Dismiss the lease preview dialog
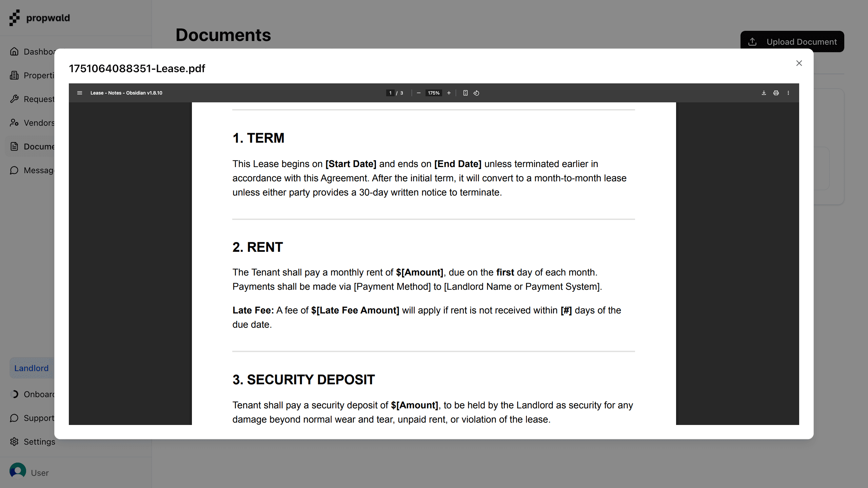The height and width of the screenshot is (488, 868). point(799,63)
